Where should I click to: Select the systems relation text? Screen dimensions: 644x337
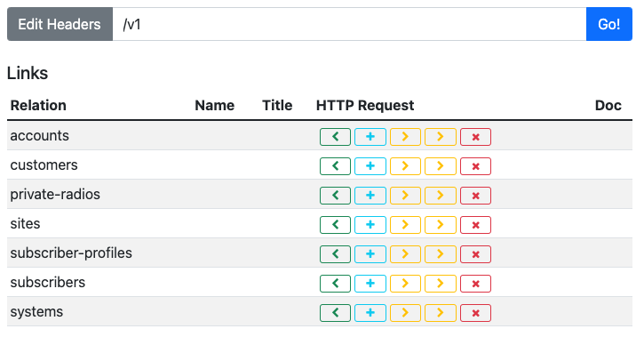pos(36,312)
